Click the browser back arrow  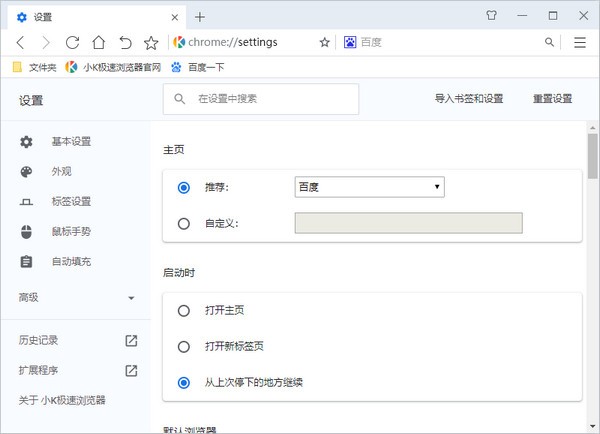pyautogui.click(x=20, y=42)
